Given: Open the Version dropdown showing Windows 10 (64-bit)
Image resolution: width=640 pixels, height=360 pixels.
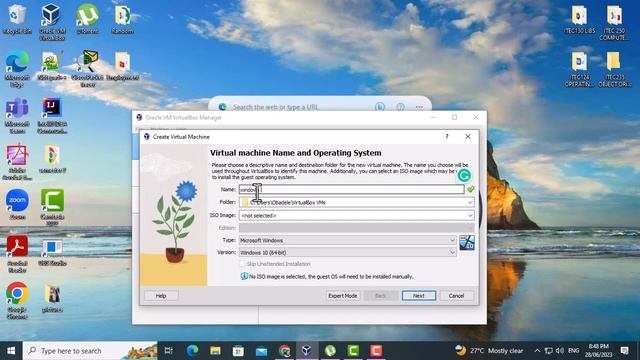Looking at the screenshot, I should pyautogui.click(x=347, y=253).
